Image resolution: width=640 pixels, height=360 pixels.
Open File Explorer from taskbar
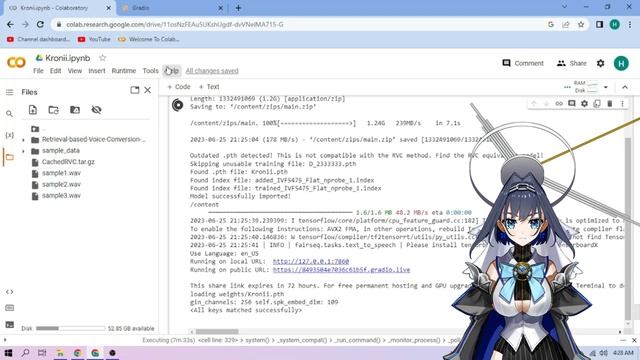point(60,353)
